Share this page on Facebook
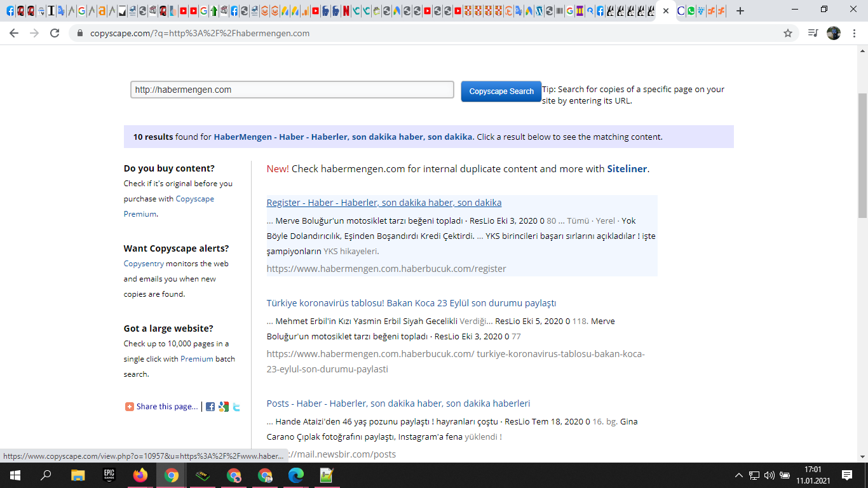Image resolution: width=868 pixels, height=488 pixels. coord(210,407)
